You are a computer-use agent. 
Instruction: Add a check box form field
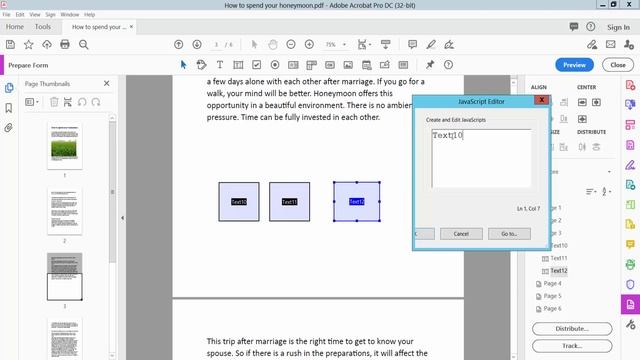tap(256, 65)
